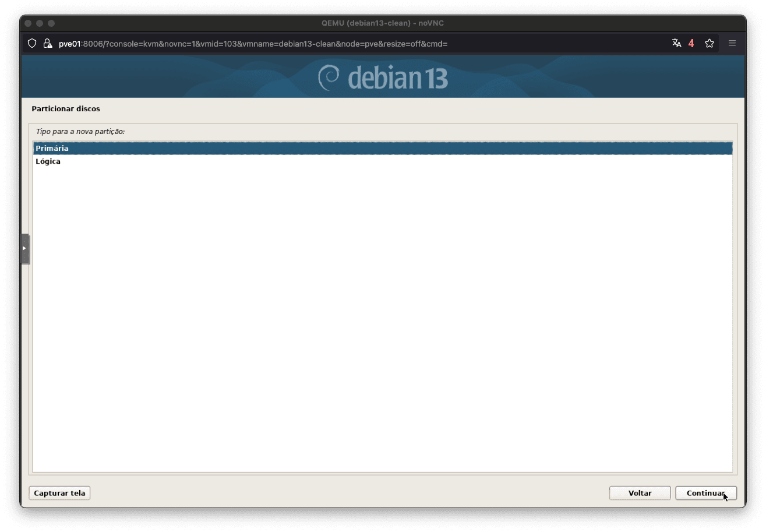Select the Primária partition type

point(382,149)
